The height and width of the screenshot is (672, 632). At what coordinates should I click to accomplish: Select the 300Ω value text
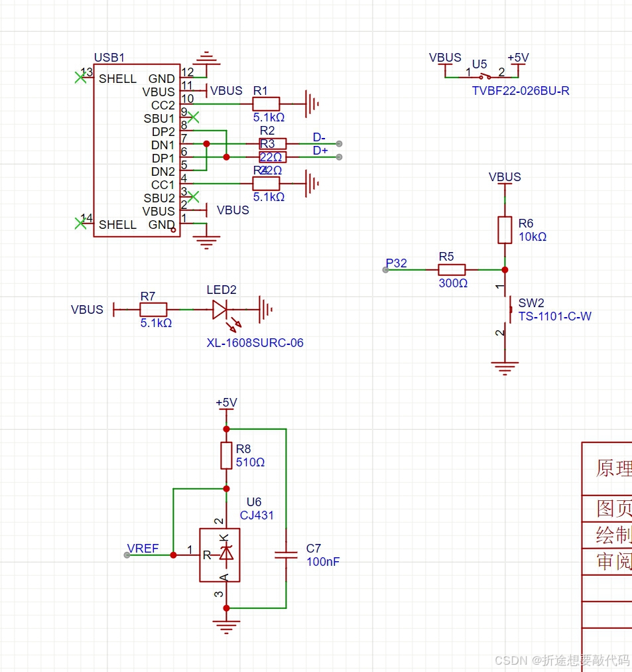(453, 283)
